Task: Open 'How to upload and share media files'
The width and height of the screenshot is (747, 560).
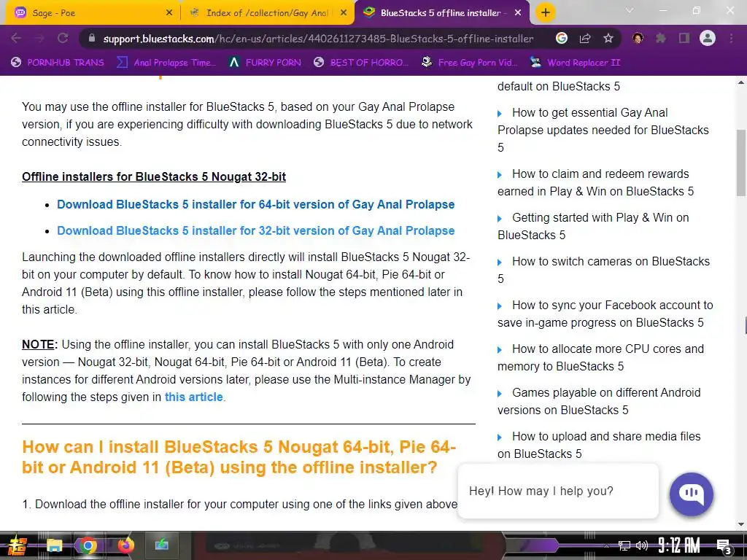Action: (x=599, y=446)
